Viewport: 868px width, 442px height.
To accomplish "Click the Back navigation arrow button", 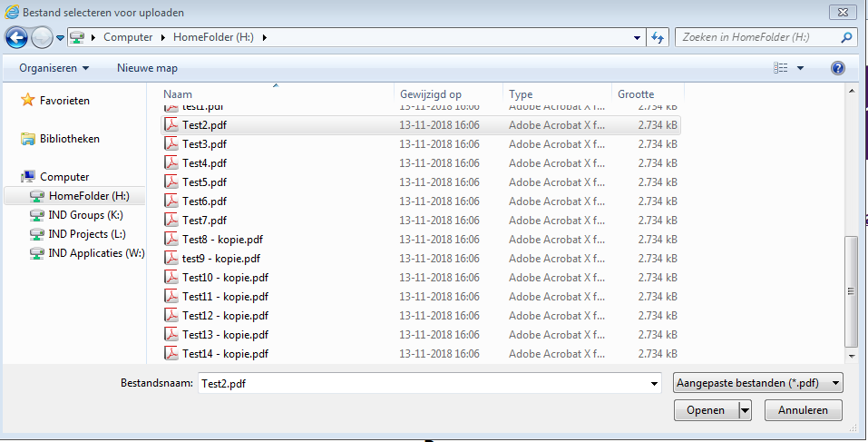I will (x=16, y=37).
